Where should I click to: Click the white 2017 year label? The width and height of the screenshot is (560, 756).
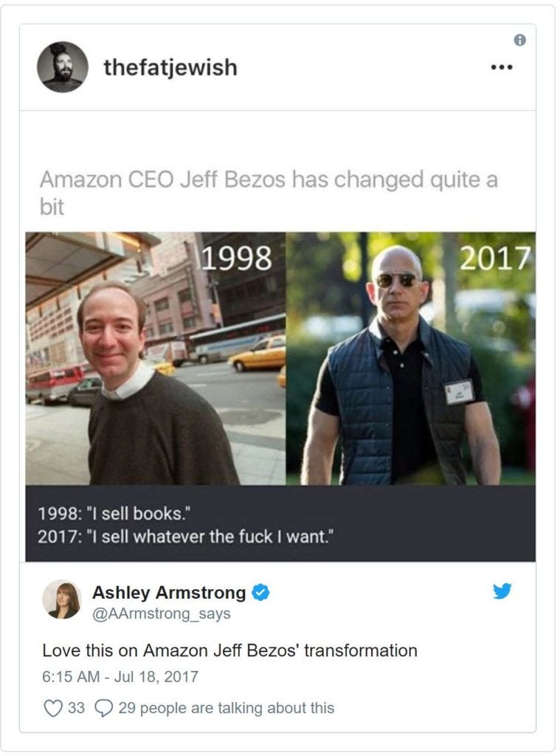(494, 258)
